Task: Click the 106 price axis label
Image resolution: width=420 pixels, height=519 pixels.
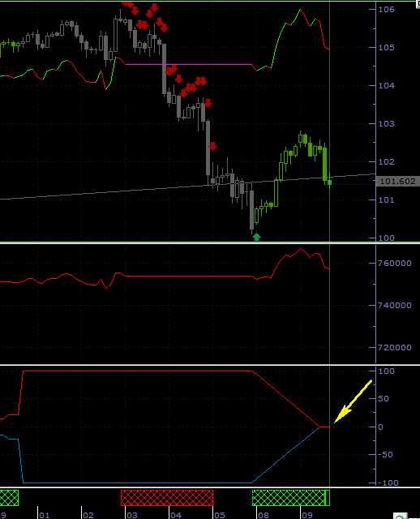Action: [x=387, y=9]
